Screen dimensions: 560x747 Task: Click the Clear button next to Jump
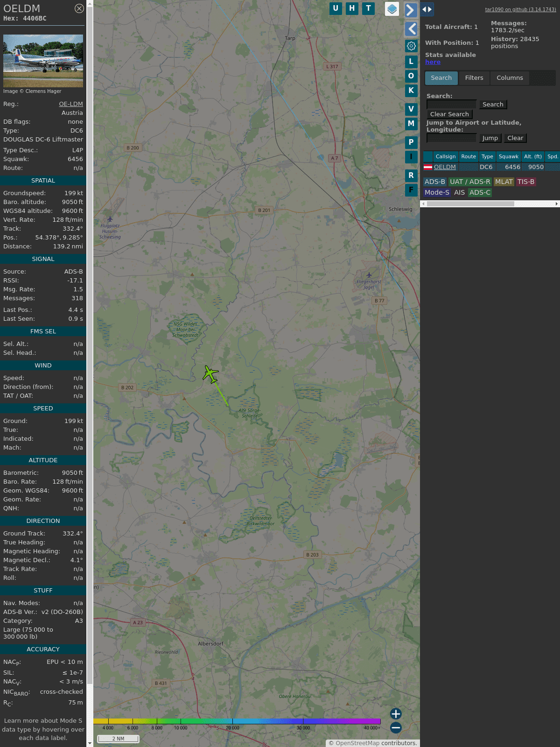click(x=515, y=138)
